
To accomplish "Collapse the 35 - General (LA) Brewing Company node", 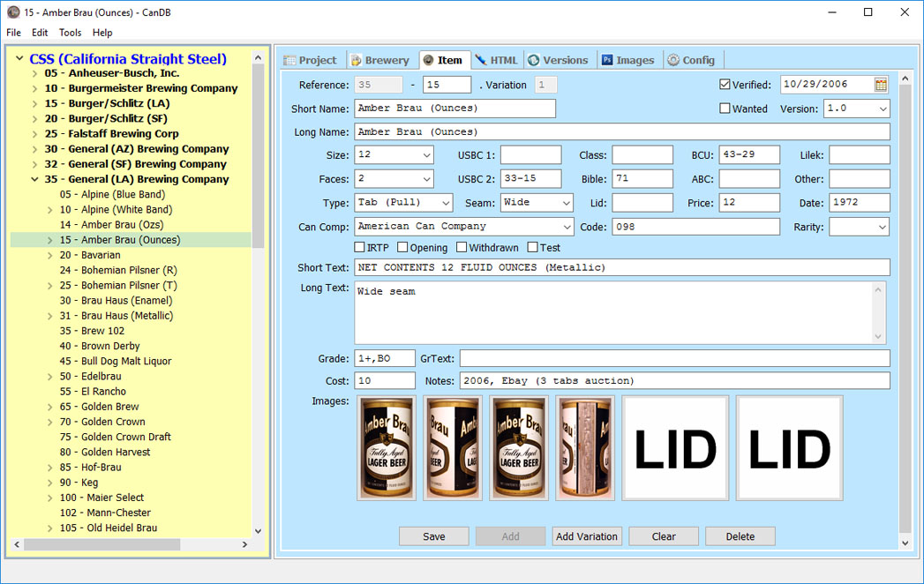I will tap(34, 179).
